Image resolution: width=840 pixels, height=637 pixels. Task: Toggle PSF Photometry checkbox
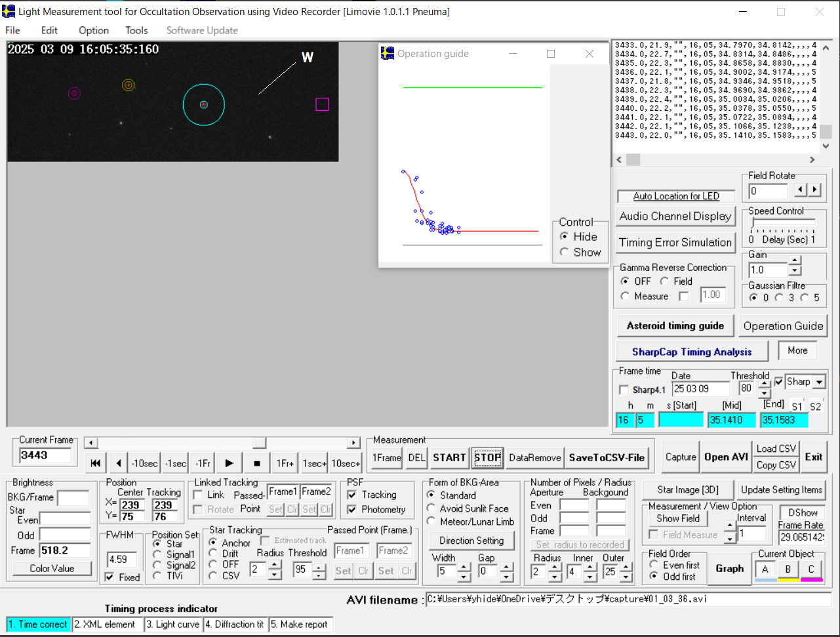(352, 510)
